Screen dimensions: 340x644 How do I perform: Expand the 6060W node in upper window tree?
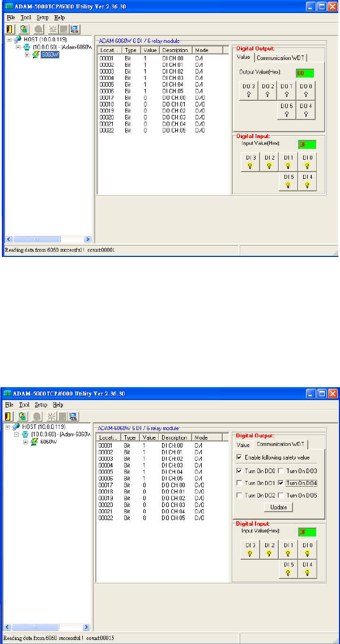[27, 55]
